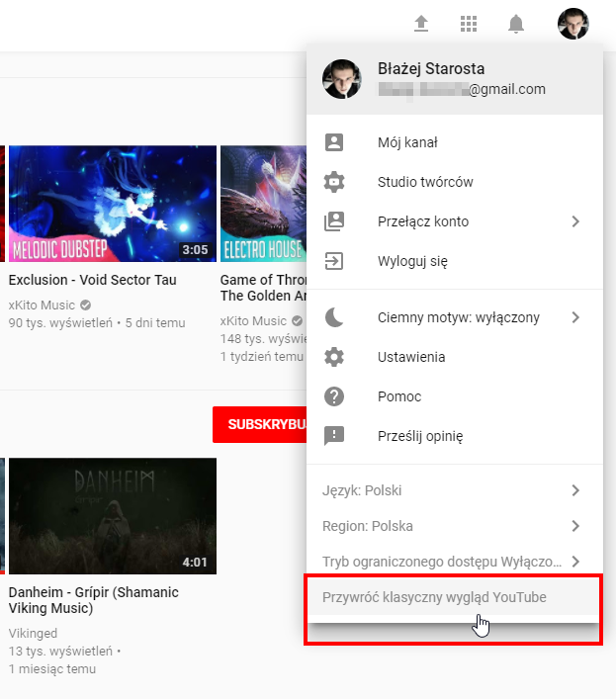Click the 3:05 duration badge

point(195,249)
